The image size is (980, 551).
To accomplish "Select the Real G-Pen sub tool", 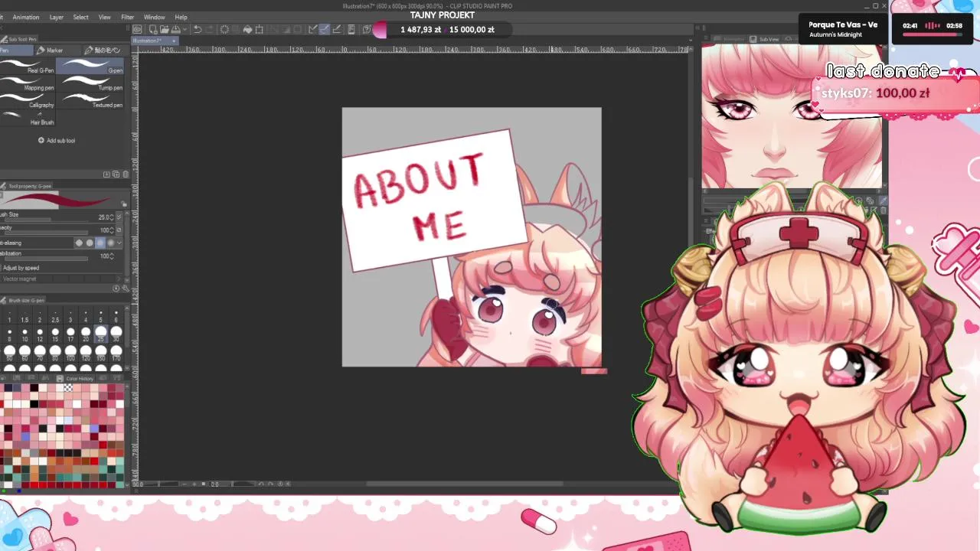I will (x=28, y=66).
